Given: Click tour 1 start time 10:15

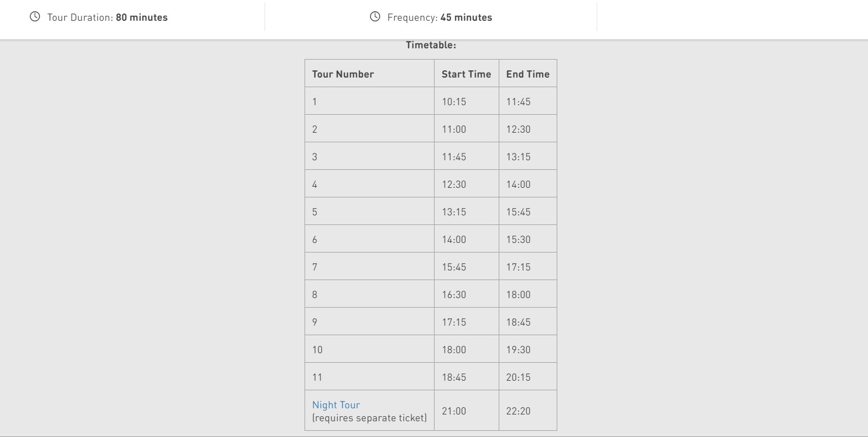Looking at the screenshot, I should pos(454,102).
